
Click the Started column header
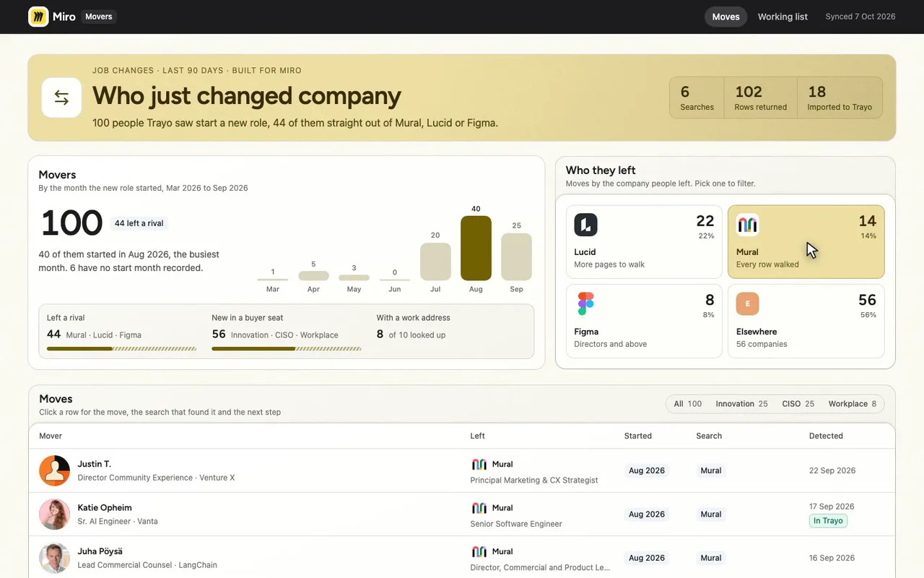637,436
